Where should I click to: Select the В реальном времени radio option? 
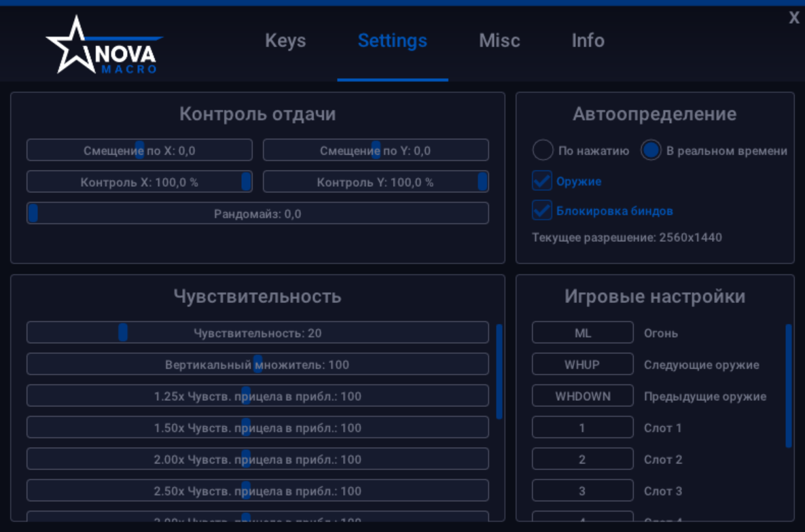tap(651, 150)
